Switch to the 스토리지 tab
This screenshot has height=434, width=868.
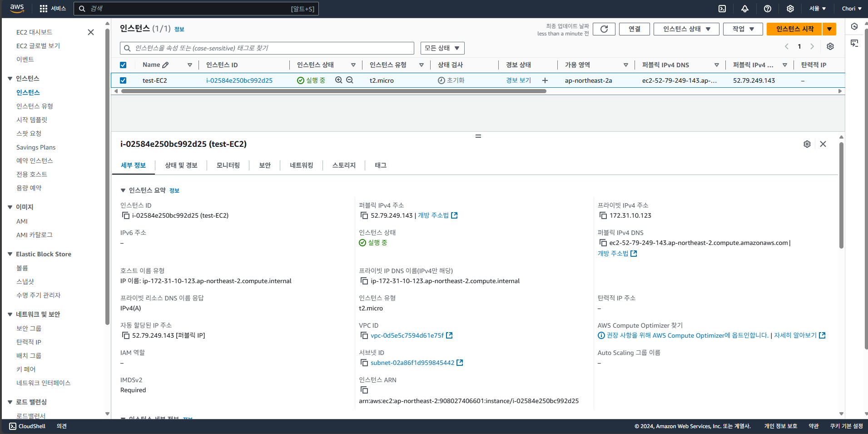[344, 165]
